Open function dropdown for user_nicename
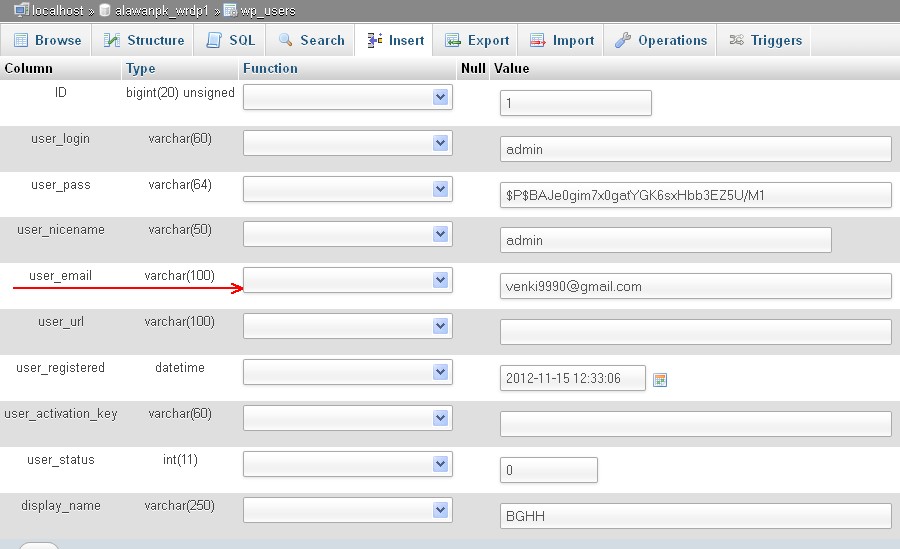The image size is (900, 549). tap(348, 234)
